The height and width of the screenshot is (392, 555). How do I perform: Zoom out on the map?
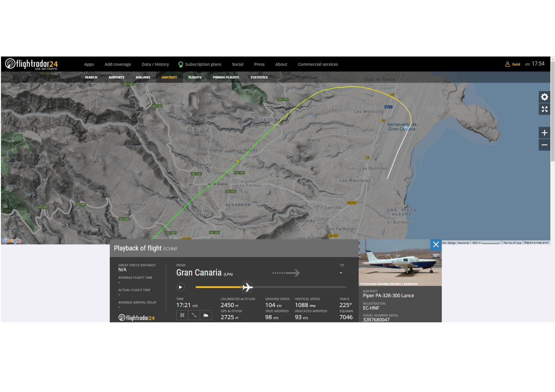[x=544, y=145]
